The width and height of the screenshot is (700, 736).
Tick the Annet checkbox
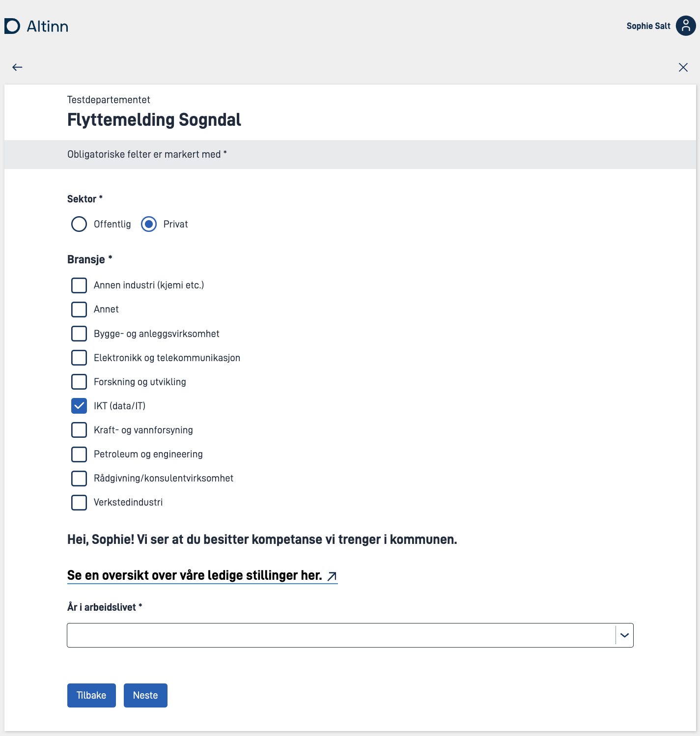click(x=79, y=309)
